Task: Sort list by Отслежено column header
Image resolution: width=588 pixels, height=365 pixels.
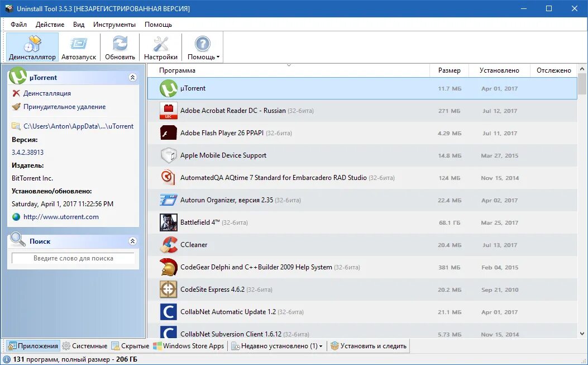Action: 553,70
